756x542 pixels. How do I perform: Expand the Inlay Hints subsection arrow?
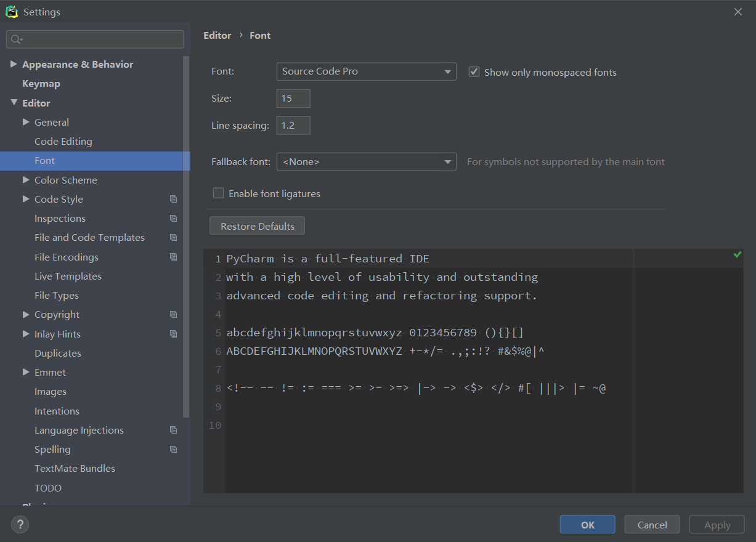click(x=26, y=334)
